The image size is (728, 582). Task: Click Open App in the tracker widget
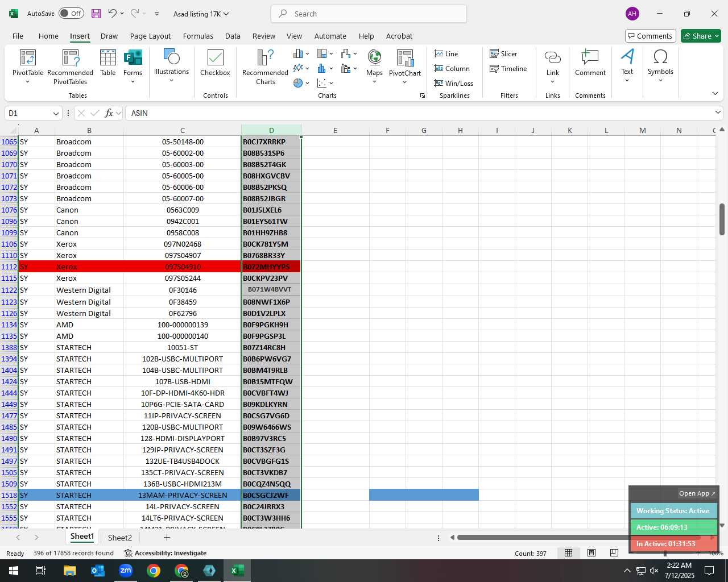click(x=697, y=493)
